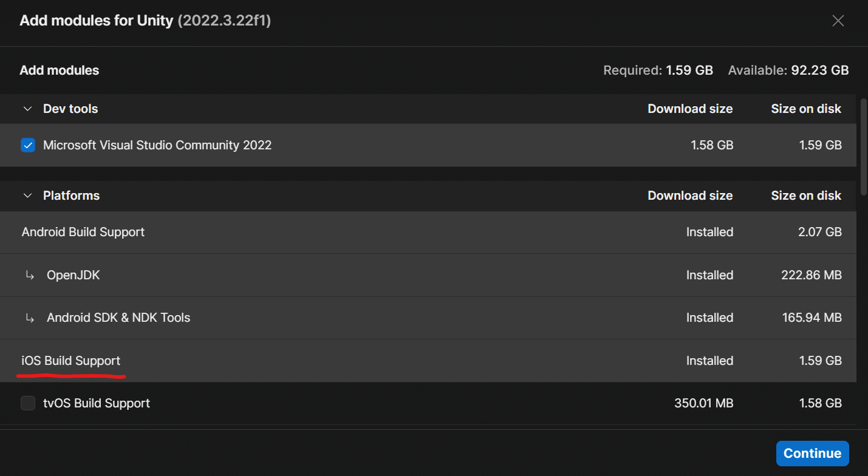Screen dimensions: 868x476
Task: Select the Android SDK & NDK Tools label
Action: tap(118, 318)
